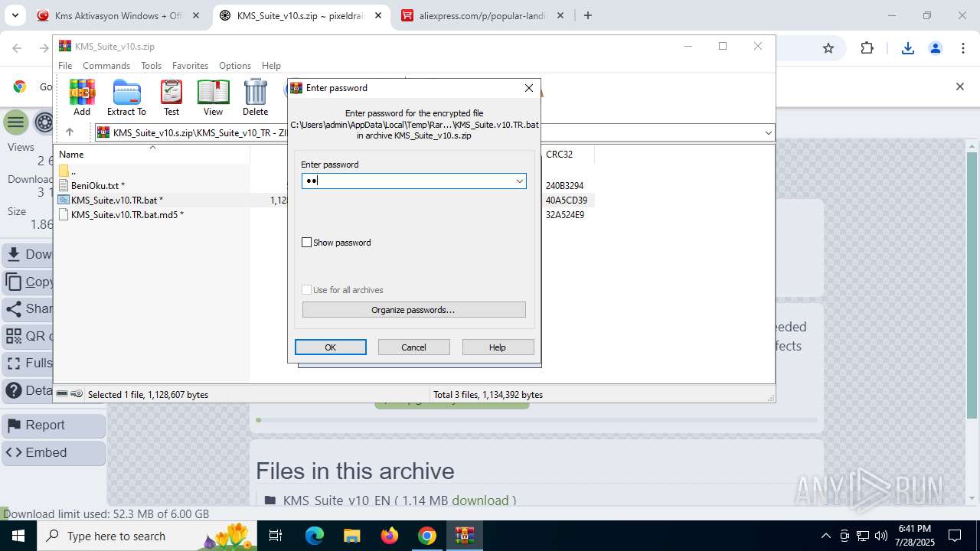980x551 pixels.
Task: Go back in the Chrome browser
Action: 17,48
